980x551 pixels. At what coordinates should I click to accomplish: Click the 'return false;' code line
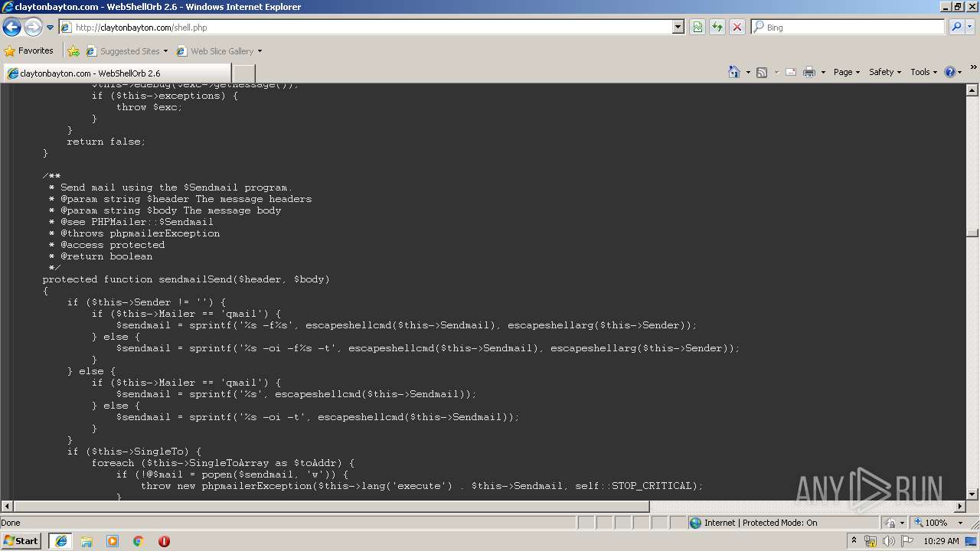click(x=106, y=142)
